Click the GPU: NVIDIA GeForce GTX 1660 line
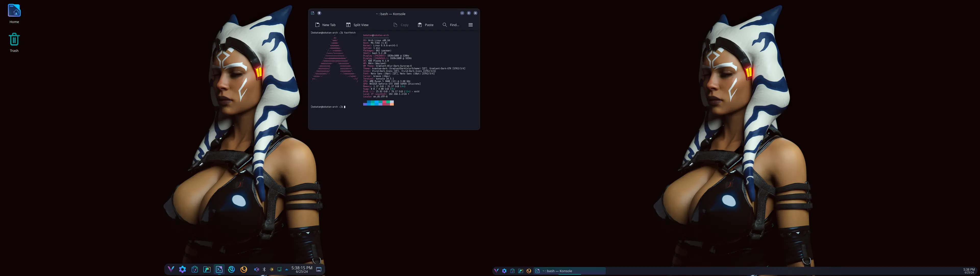 pos(392,84)
